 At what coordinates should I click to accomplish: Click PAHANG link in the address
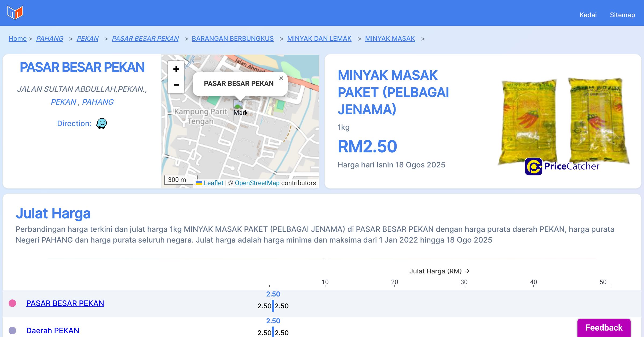tap(98, 102)
